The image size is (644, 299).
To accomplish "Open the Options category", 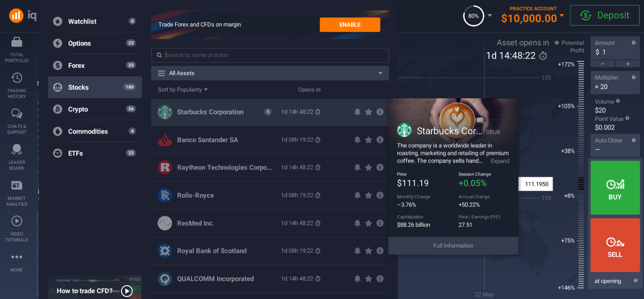I will tap(95, 43).
